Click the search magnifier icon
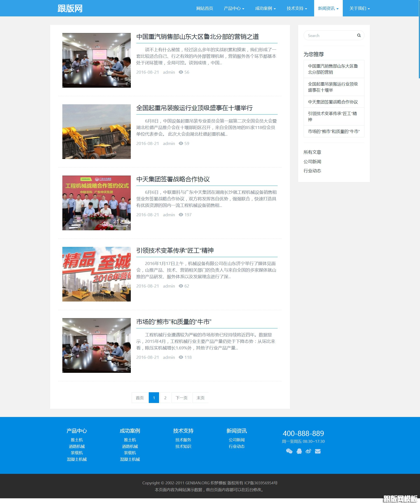Image resolution: width=420 pixels, height=504 pixels. [x=359, y=35]
